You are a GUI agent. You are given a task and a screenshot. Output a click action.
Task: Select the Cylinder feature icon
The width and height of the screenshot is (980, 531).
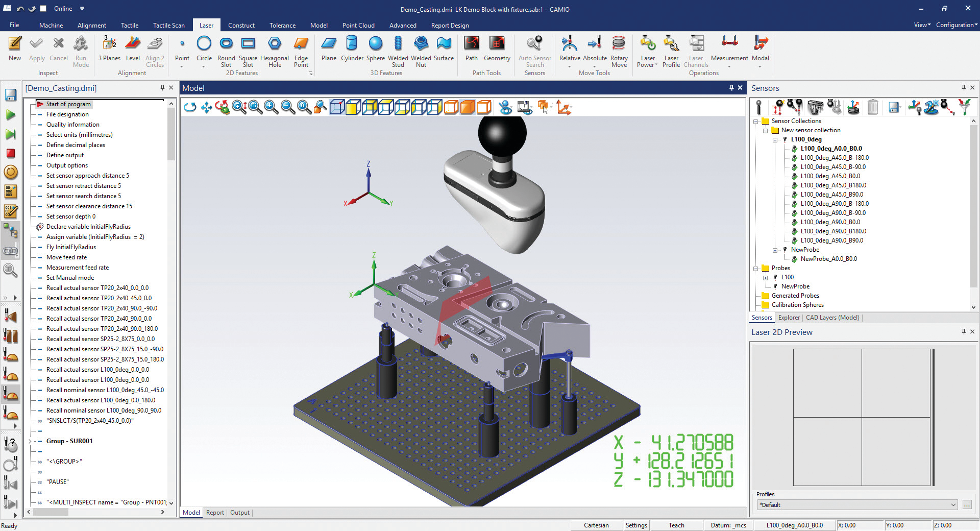click(352, 49)
